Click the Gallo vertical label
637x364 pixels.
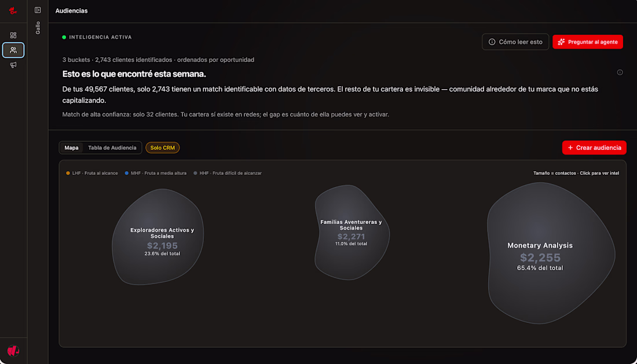[38, 28]
